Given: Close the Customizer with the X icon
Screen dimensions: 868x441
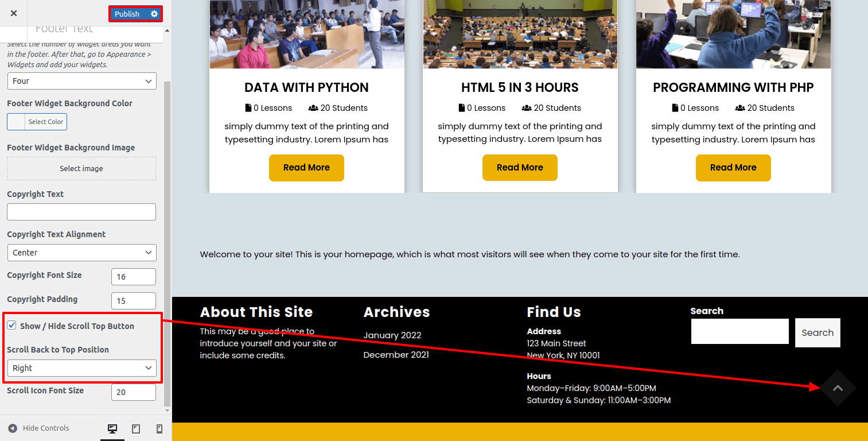Looking at the screenshot, I should [14, 13].
